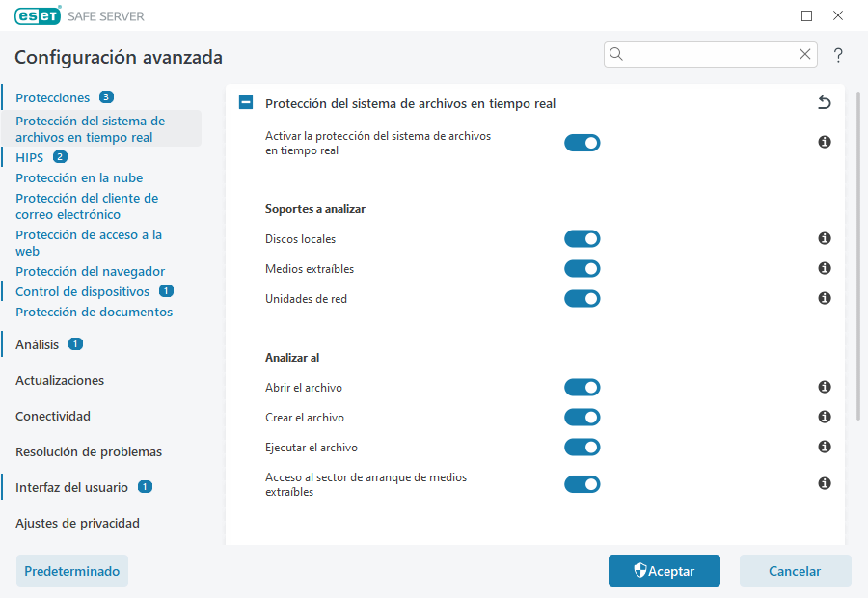868x598 pixels.
Task: Disable the Medios extraíbles toggle
Action: click(583, 268)
